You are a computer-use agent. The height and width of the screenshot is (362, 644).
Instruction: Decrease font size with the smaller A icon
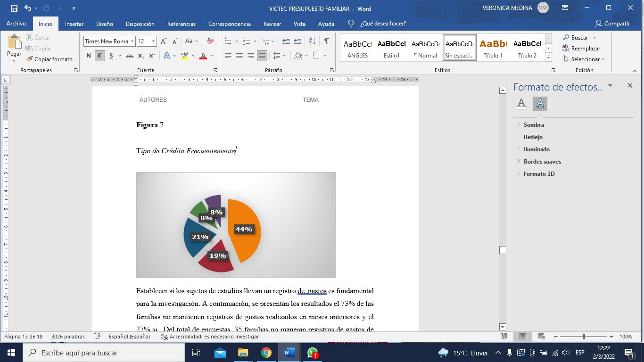coord(175,41)
